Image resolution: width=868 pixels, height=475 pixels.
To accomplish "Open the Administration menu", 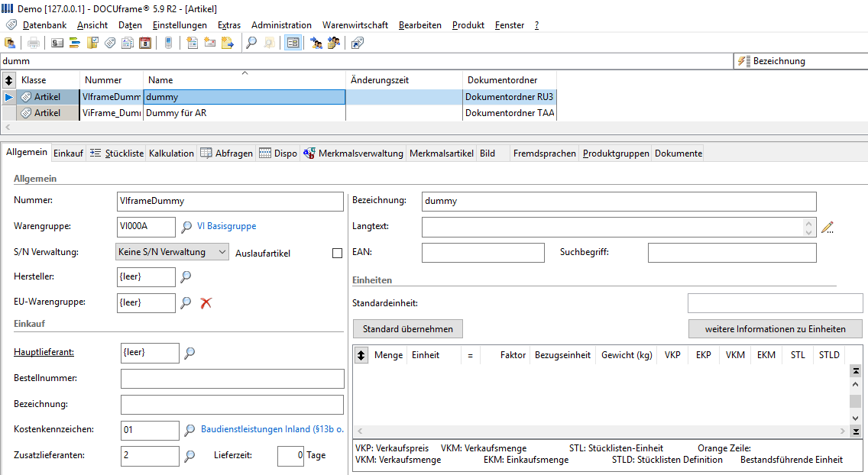I will pos(281,25).
